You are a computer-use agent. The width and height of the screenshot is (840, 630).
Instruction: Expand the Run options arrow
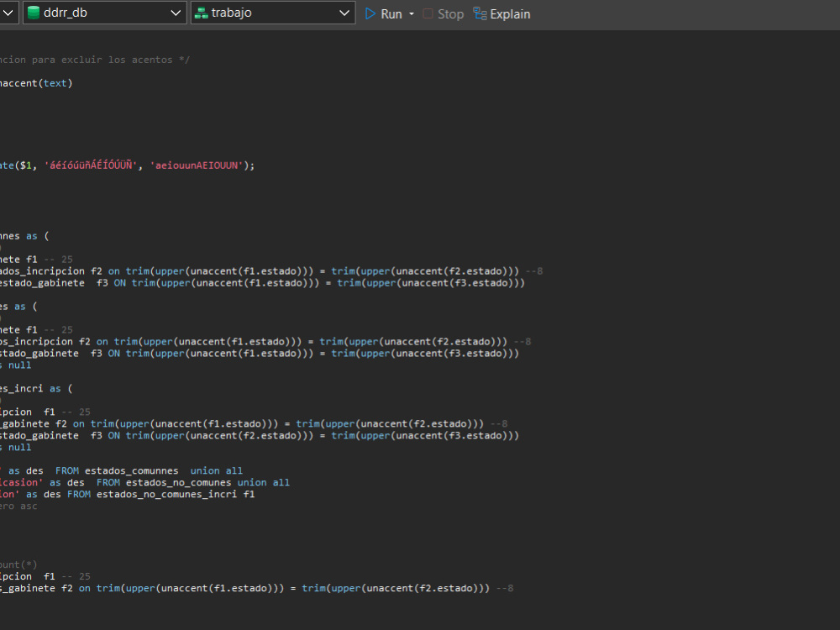(x=412, y=14)
